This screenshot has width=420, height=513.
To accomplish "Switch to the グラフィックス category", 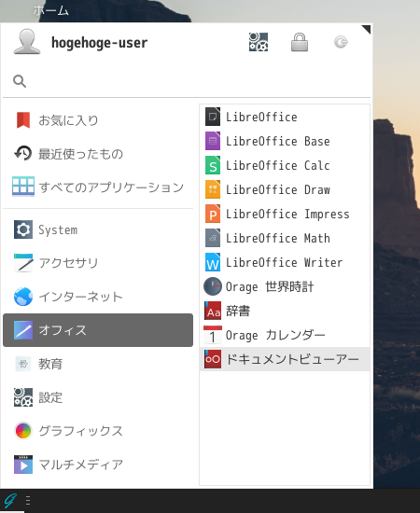I will pyautogui.click(x=98, y=431).
